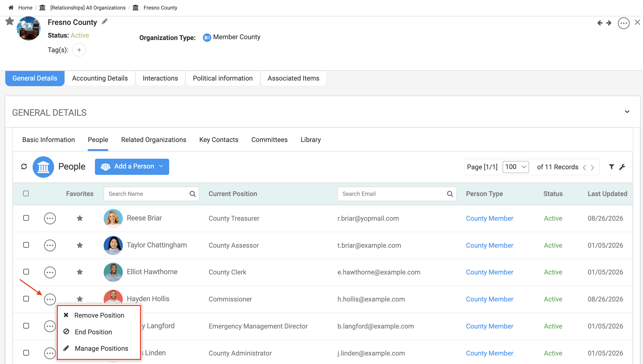Add a tag with the plus button
The width and height of the screenshot is (643, 364).
click(79, 50)
